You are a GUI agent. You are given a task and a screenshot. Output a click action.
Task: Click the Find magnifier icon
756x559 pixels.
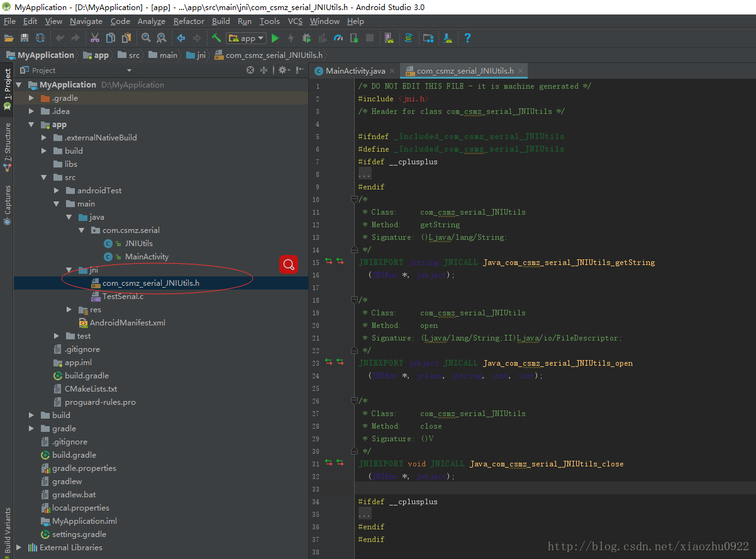146,38
